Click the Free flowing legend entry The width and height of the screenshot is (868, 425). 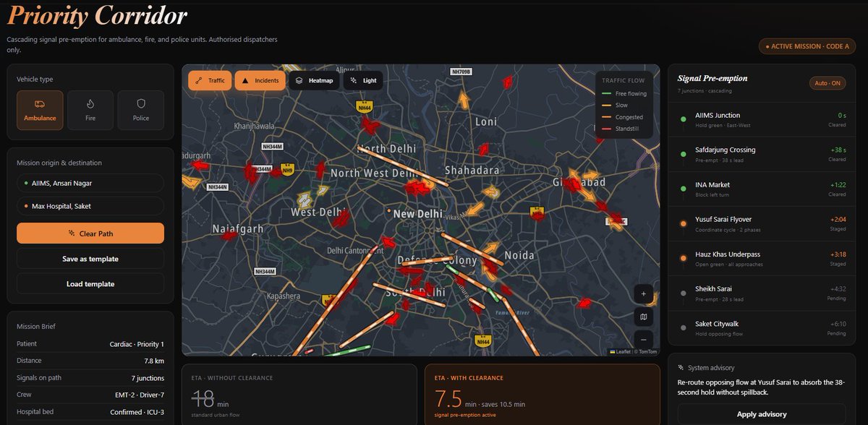624,94
